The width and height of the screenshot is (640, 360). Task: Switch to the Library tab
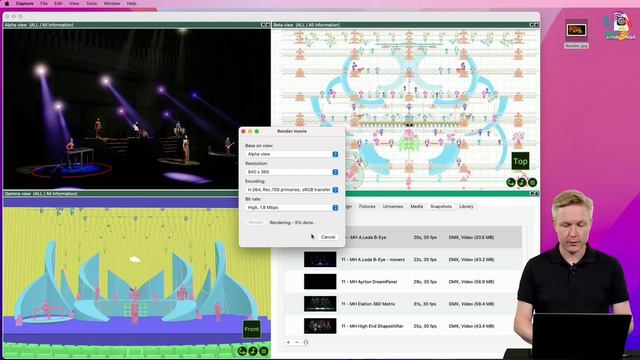pyautogui.click(x=466, y=207)
